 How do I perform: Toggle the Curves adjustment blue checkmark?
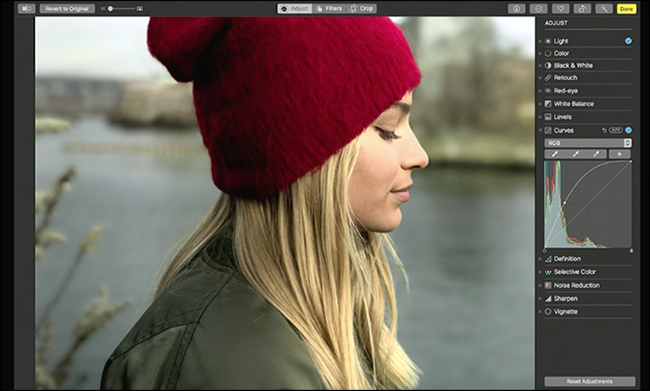pyautogui.click(x=628, y=130)
